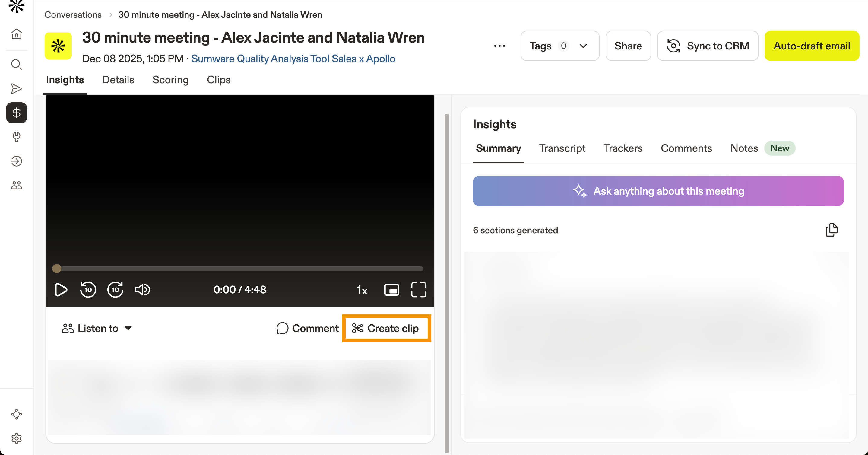The height and width of the screenshot is (455, 868).
Task: Play the meeting recording
Action: (61, 290)
